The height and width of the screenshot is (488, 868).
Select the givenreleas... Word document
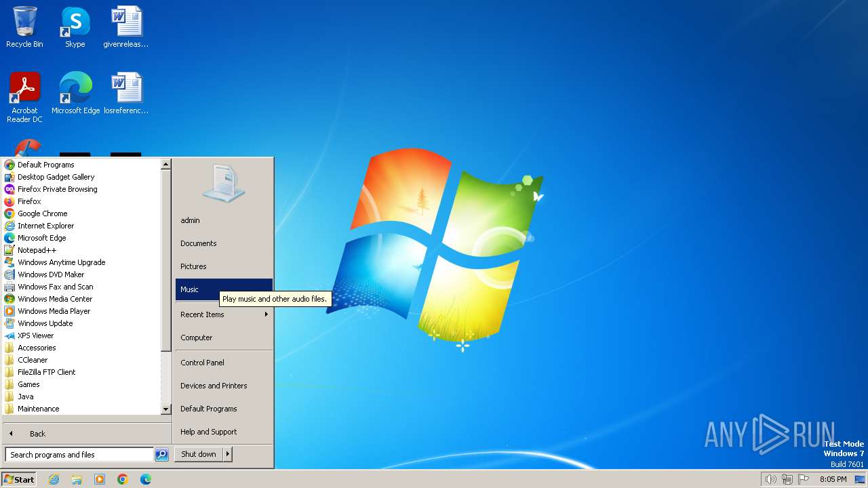tap(126, 28)
